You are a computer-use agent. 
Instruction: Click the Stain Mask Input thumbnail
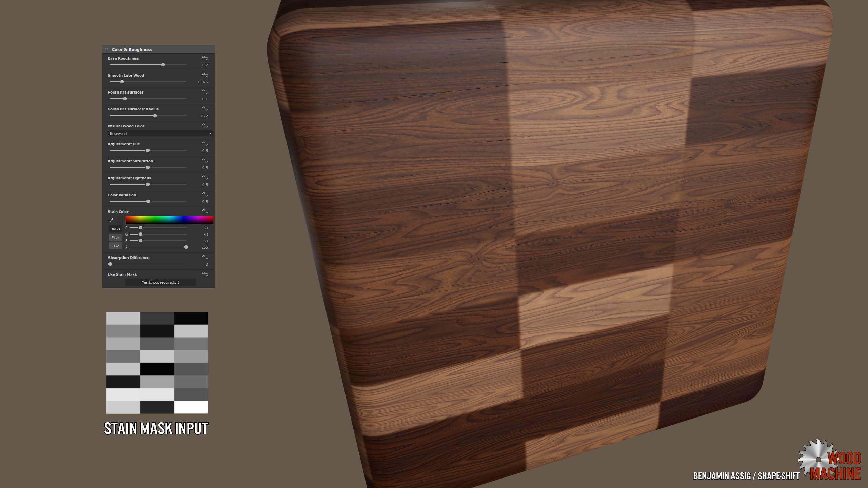pos(157,363)
